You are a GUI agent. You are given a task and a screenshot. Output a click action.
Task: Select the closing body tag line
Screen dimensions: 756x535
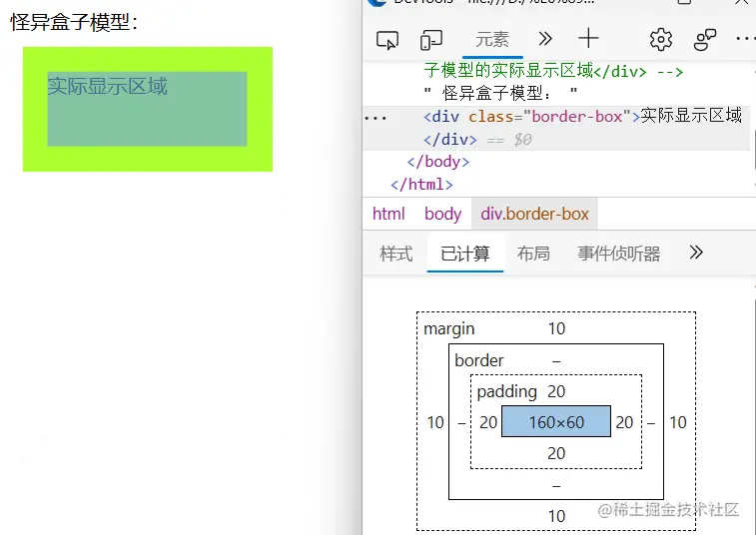click(x=438, y=162)
